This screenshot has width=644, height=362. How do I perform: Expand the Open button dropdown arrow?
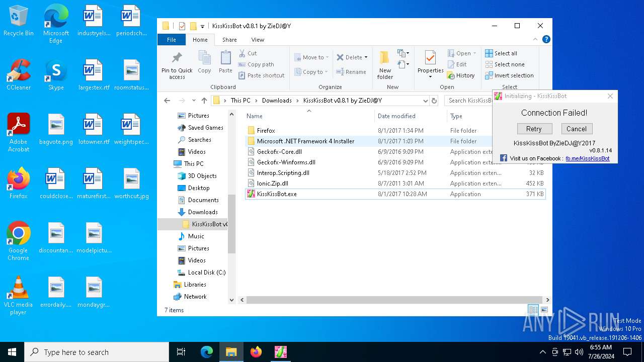coord(474,53)
